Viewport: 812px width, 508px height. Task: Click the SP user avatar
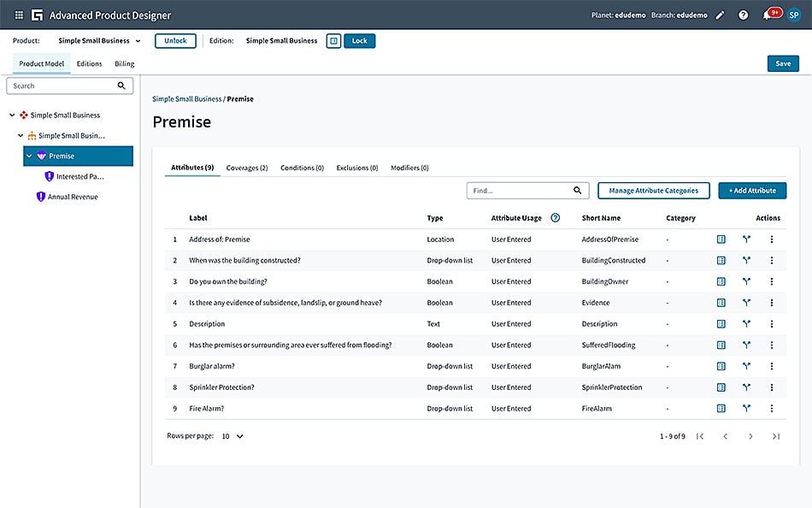(793, 15)
